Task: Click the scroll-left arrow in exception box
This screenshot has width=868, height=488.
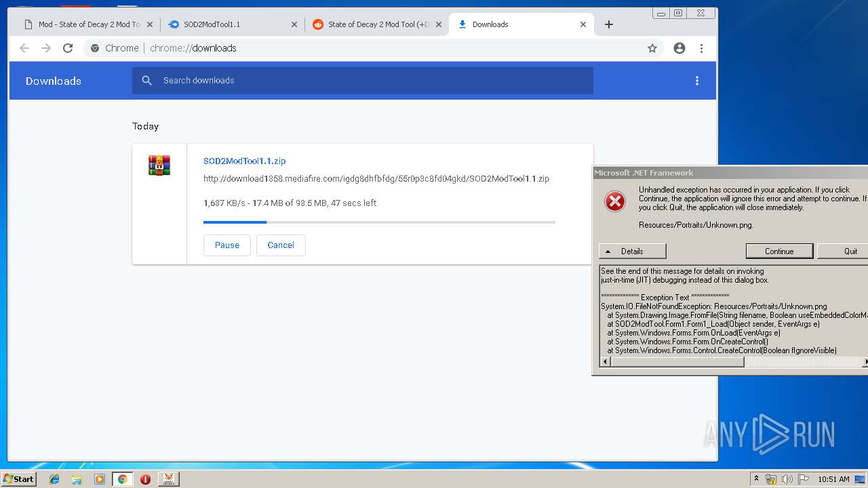Action: coord(605,362)
